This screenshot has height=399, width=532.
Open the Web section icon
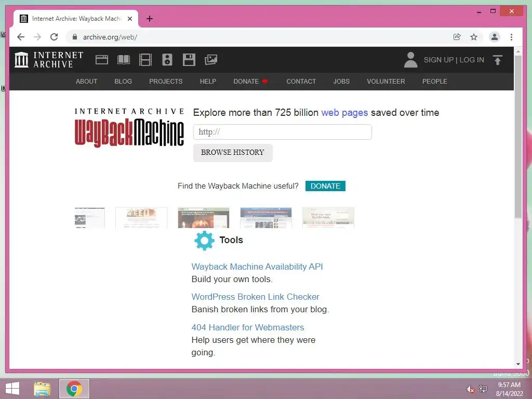(x=102, y=60)
